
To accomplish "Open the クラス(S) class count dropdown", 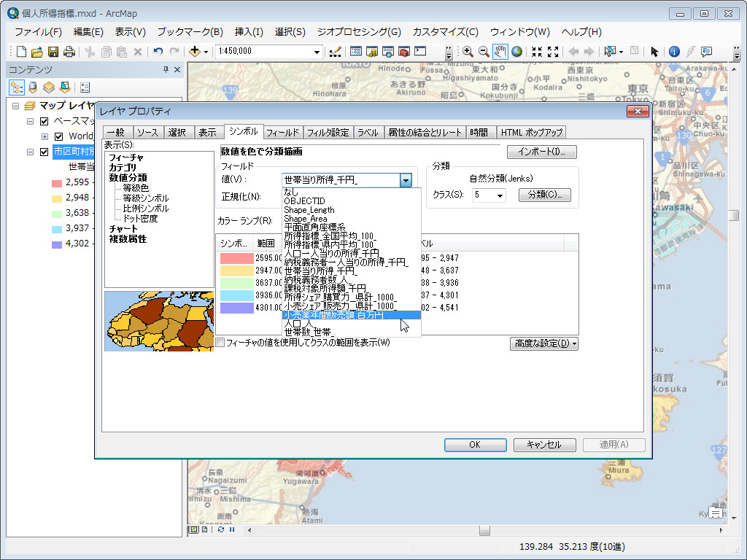I will point(500,195).
